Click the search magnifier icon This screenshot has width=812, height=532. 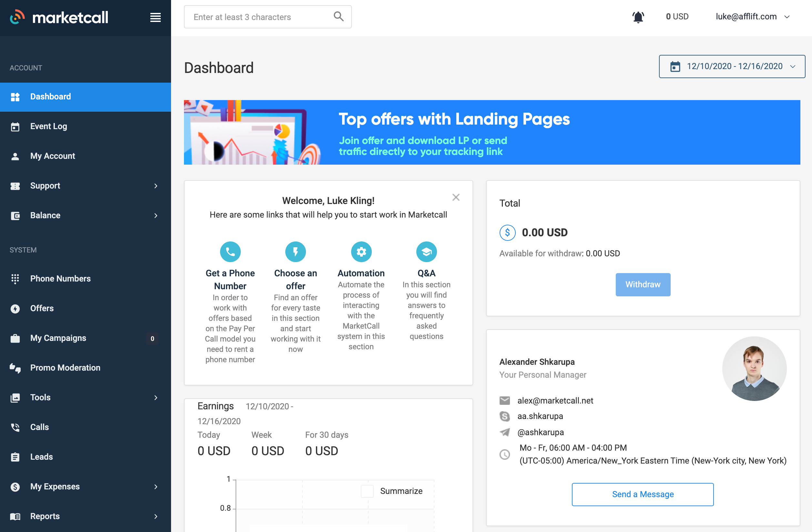[x=338, y=16]
